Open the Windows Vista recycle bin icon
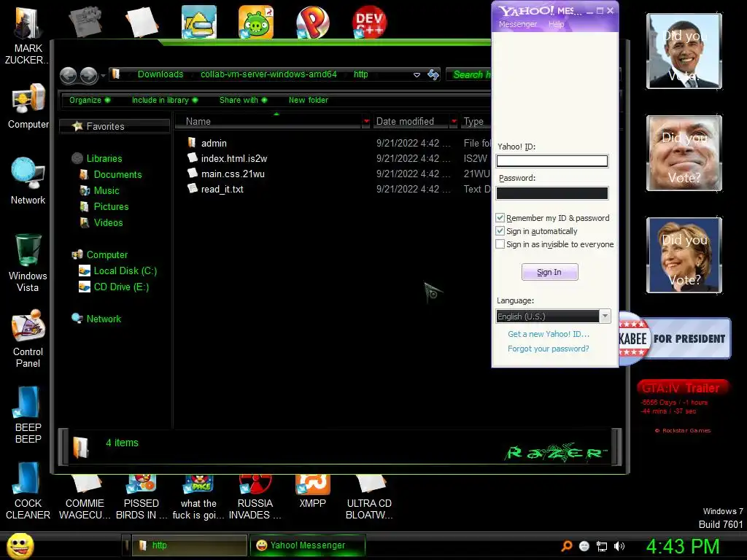This screenshot has width=747, height=560. click(x=28, y=262)
